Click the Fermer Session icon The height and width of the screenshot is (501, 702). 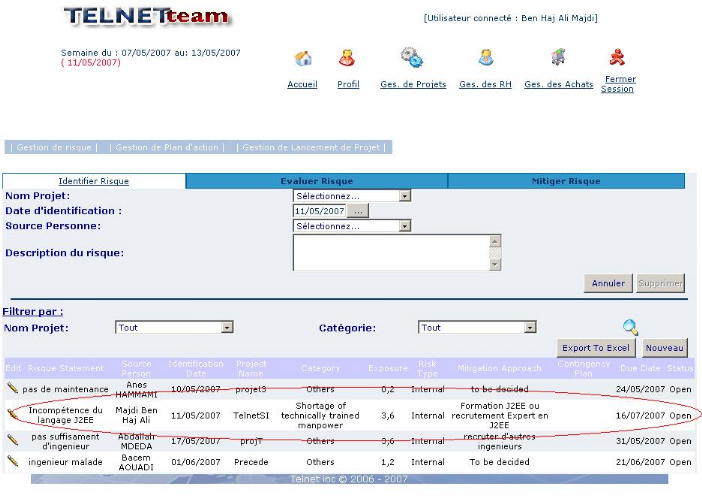[618, 56]
